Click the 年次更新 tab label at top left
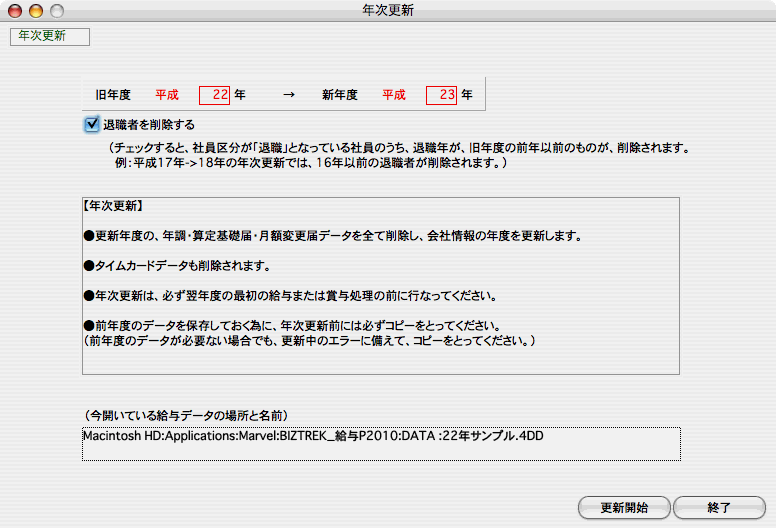Image resolution: width=776 pixels, height=528 pixels. [49, 37]
